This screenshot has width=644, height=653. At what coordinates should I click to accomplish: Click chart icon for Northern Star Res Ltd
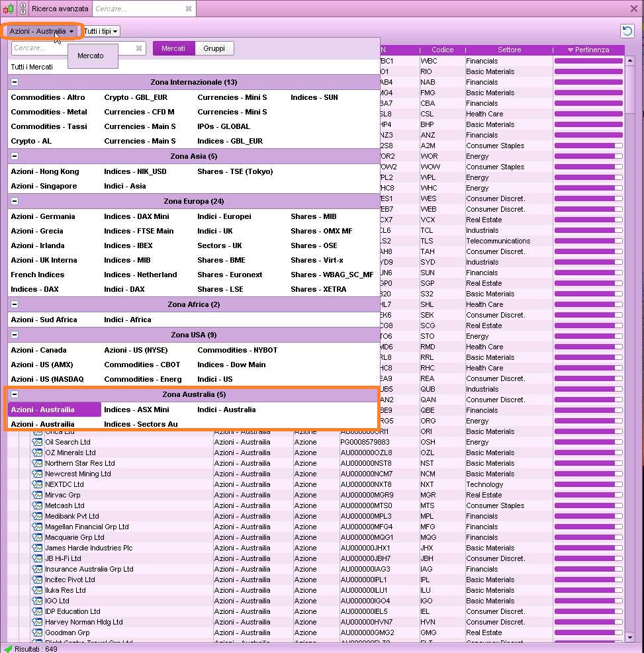[x=38, y=463]
